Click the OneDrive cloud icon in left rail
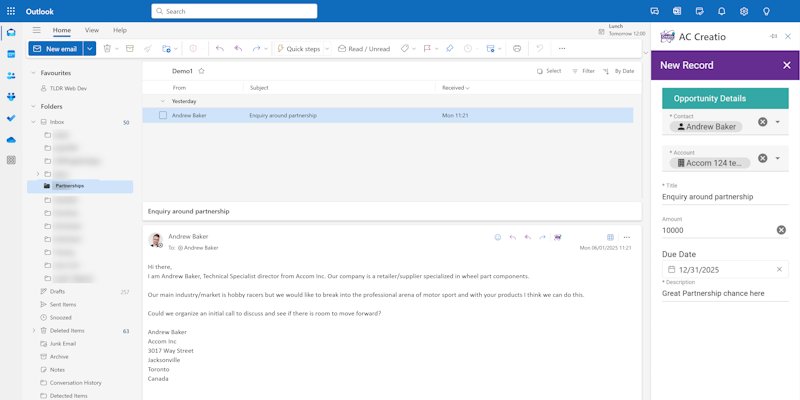The image size is (800, 400). click(11, 139)
